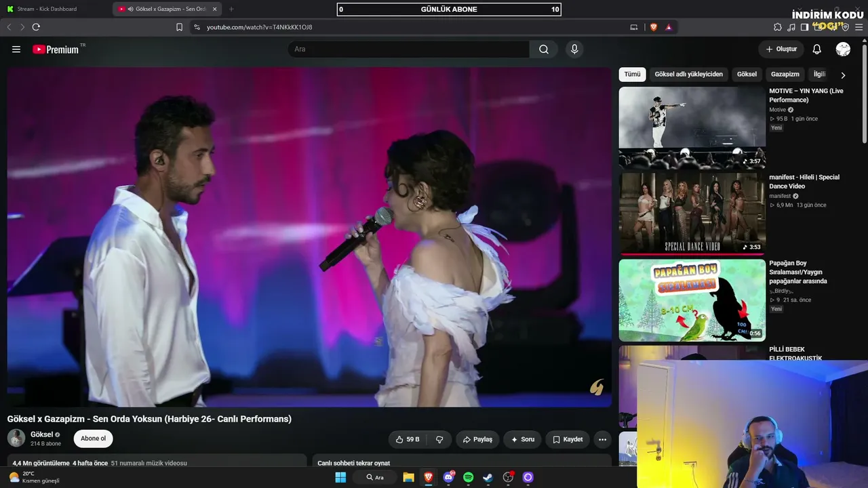This screenshot has width=868, height=488.
Task: Open the Birdly channel name
Action: pyautogui.click(x=781, y=291)
